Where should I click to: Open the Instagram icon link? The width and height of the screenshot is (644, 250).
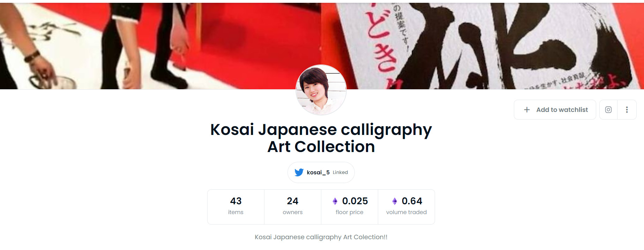pos(608,110)
